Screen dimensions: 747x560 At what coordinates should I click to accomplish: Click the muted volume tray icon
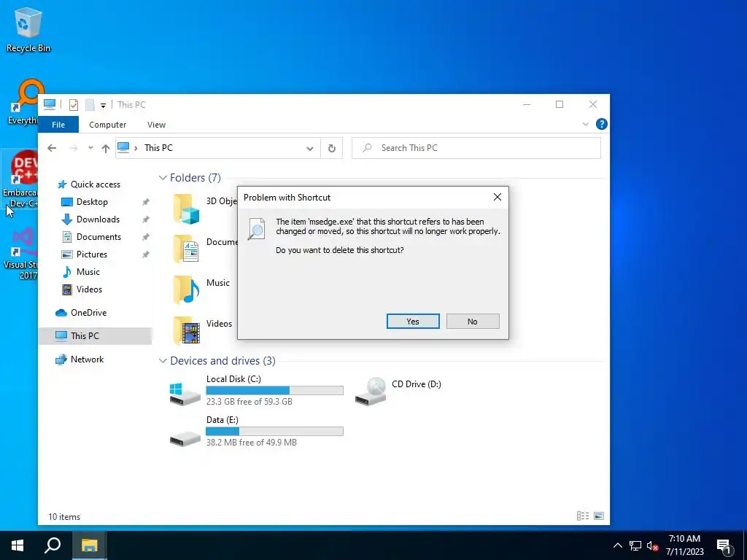[x=652, y=545]
